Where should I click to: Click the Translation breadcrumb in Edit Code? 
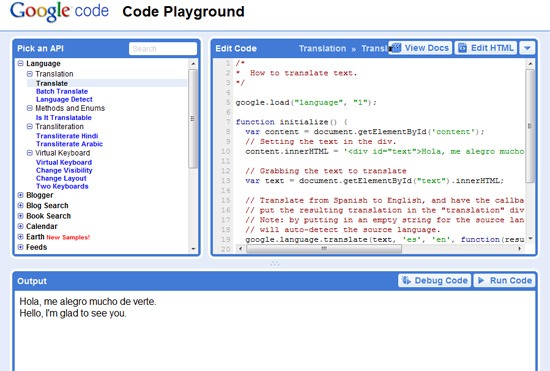tap(322, 48)
